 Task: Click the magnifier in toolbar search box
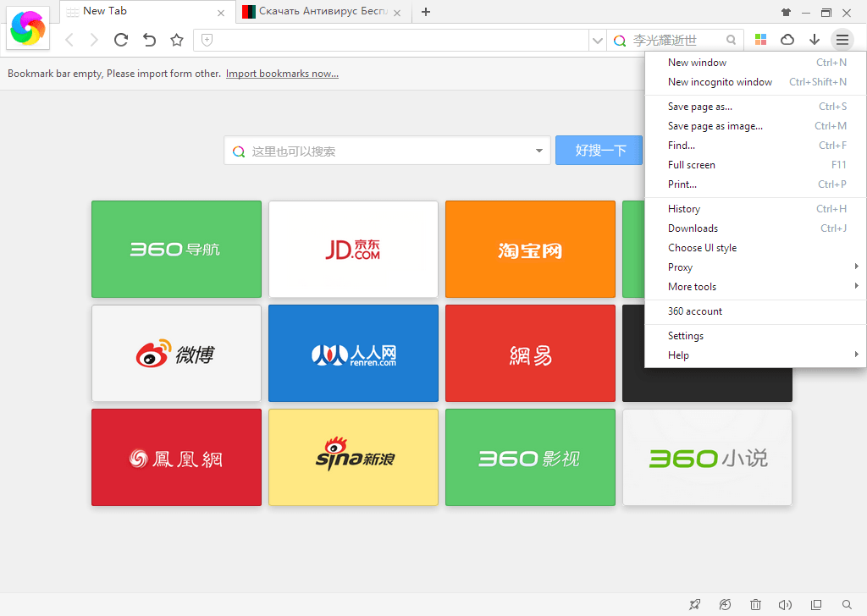pyautogui.click(x=731, y=40)
